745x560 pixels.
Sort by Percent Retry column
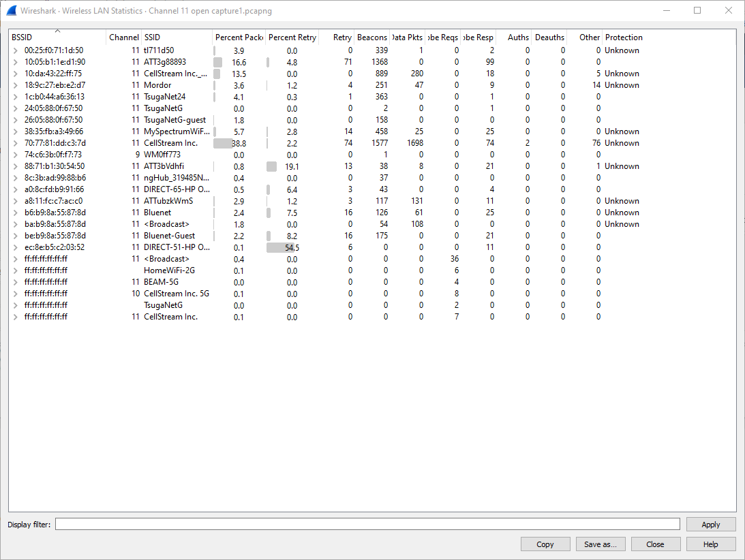[292, 37]
